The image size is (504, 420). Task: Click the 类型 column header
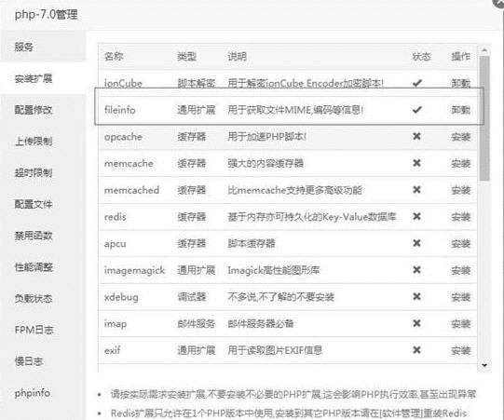coord(186,57)
